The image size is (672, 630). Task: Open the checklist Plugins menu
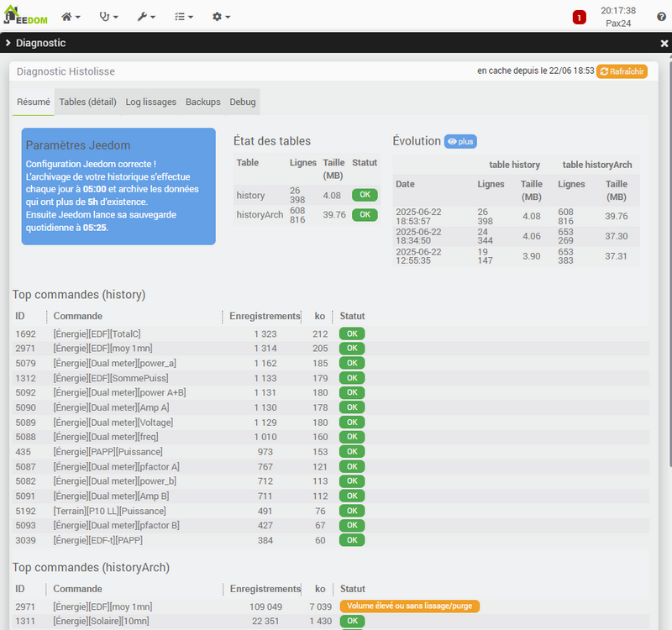click(183, 17)
